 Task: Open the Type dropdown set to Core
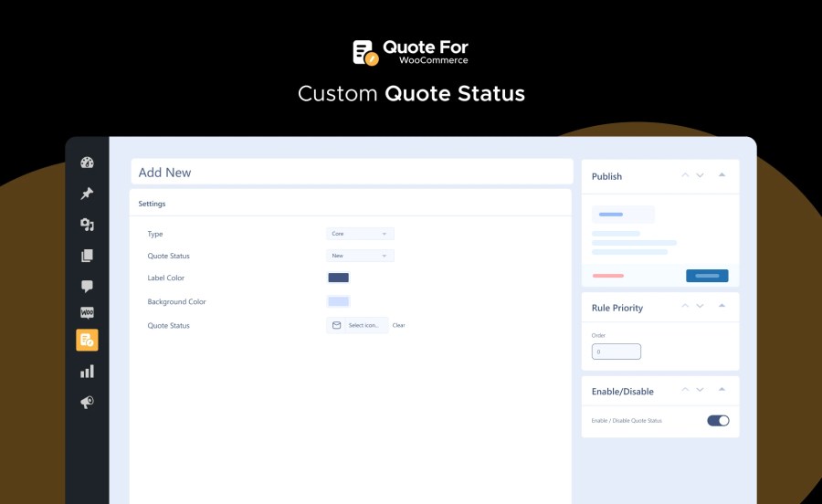click(360, 234)
